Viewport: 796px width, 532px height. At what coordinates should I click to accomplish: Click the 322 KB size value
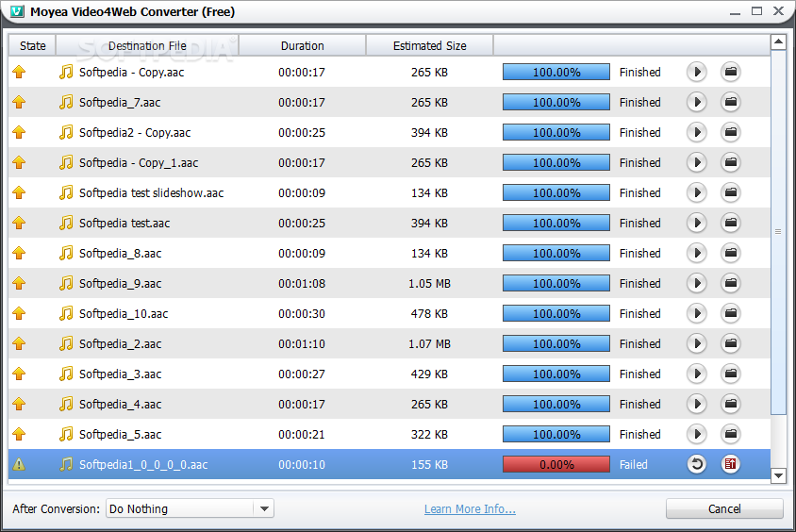pyautogui.click(x=429, y=434)
